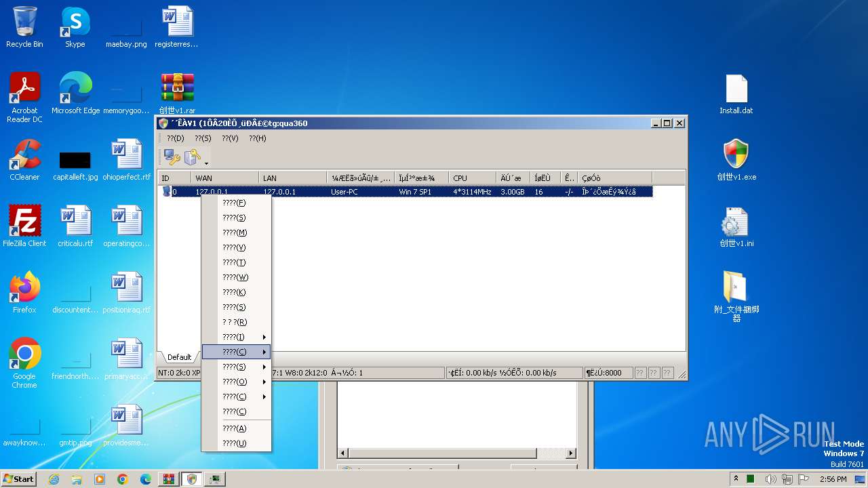The width and height of the screenshot is (868, 488).
Task: Show hidden system tray icons
Action: (736, 479)
